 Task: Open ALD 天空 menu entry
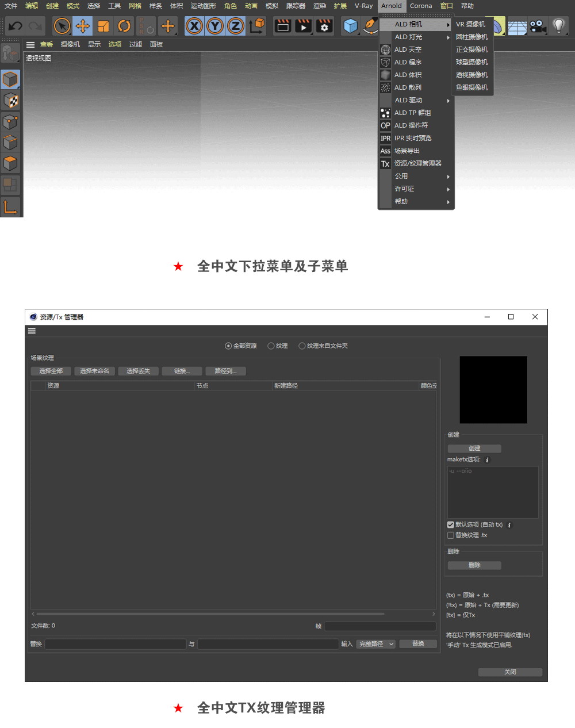pyautogui.click(x=416, y=49)
